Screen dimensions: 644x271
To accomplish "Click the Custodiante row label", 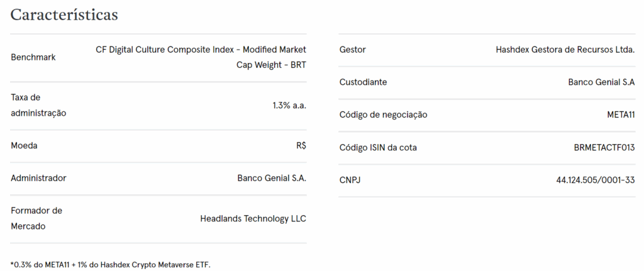I will tap(363, 82).
